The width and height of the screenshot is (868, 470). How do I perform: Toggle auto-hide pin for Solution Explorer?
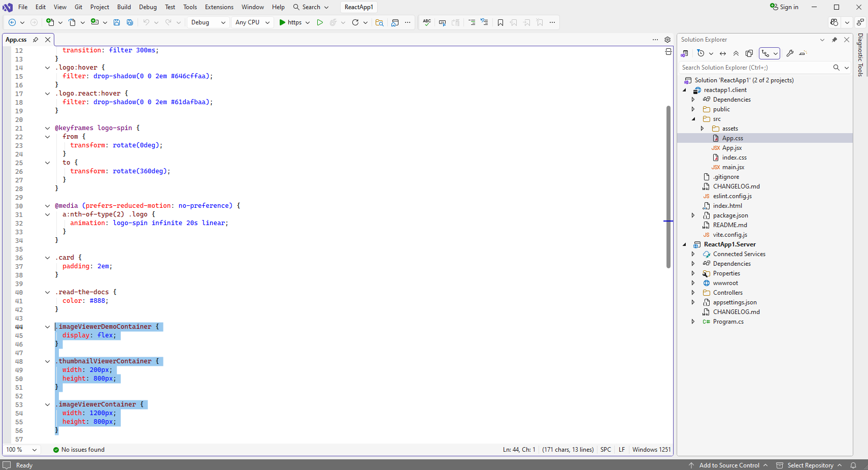point(834,40)
